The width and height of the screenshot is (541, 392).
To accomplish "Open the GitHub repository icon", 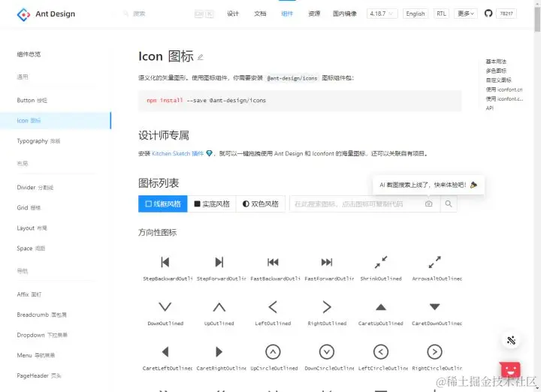I will (x=488, y=14).
